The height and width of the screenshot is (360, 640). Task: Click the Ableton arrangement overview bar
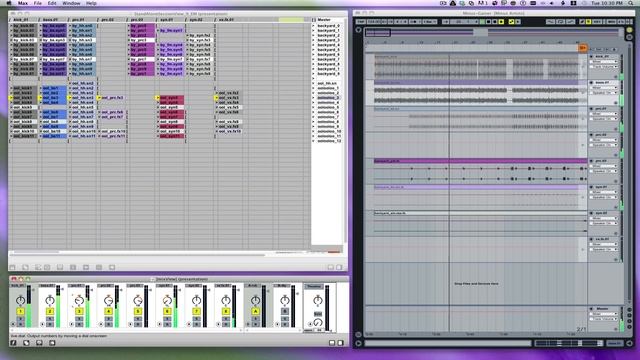(494, 32)
